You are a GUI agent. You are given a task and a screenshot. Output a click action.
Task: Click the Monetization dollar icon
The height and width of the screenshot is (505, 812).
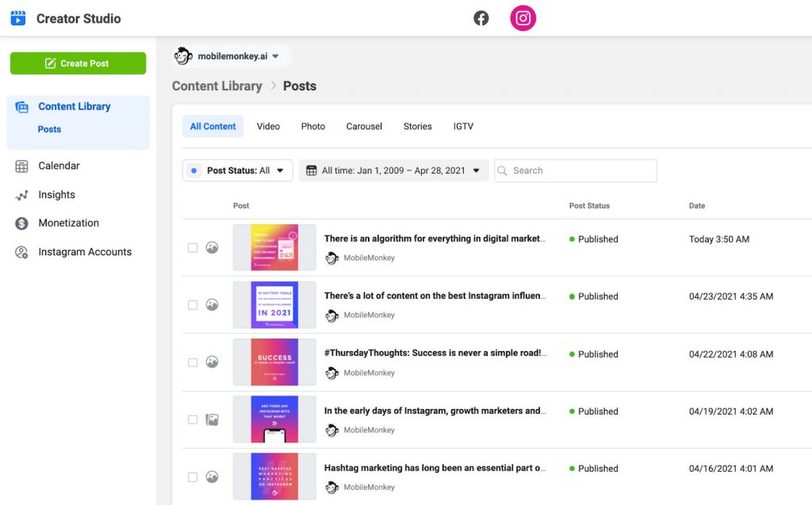pos(21,224)
